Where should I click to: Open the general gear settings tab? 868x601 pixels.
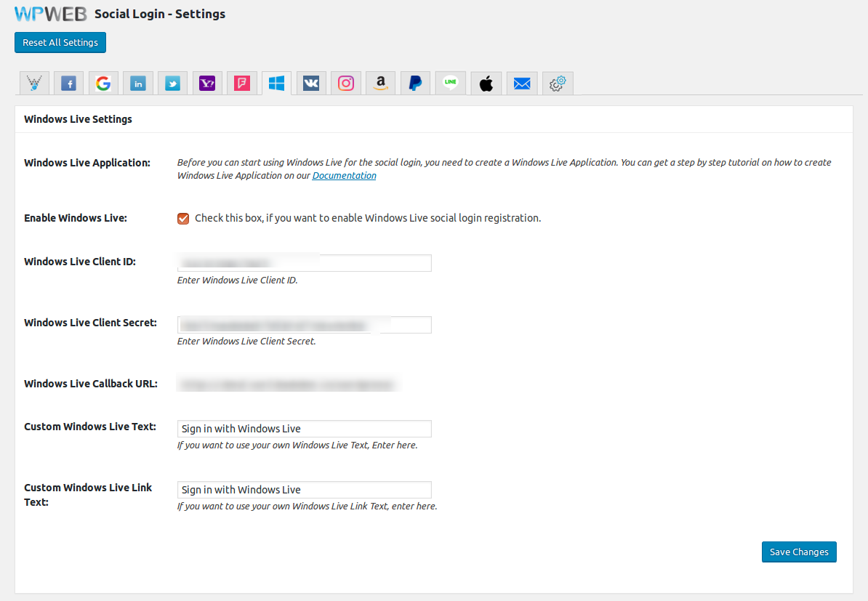558,84
